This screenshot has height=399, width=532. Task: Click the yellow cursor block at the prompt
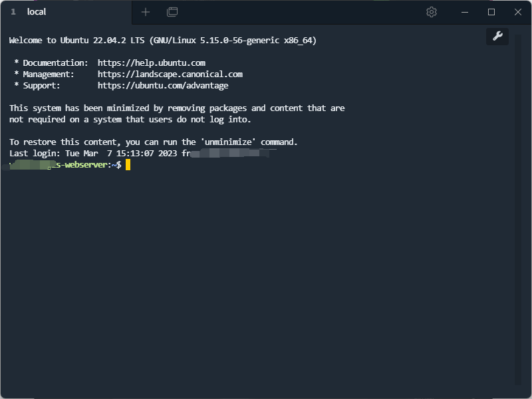click(128, 165)
